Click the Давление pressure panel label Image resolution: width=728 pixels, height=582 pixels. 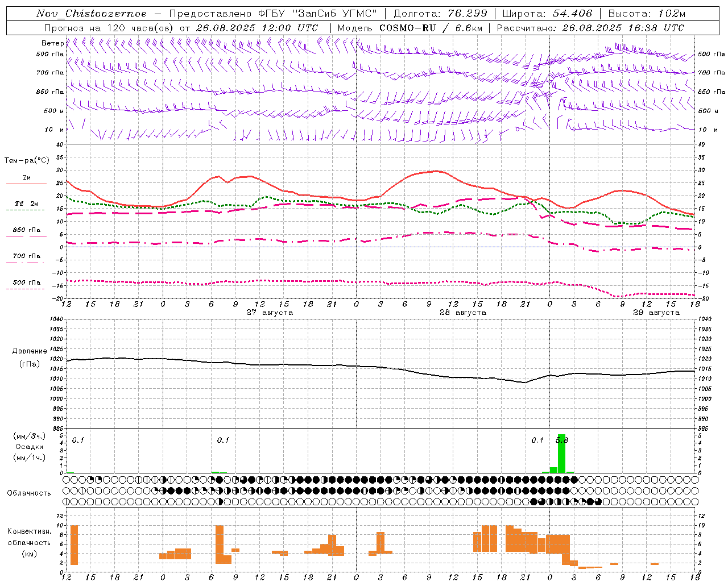click(x=30, y=351)
